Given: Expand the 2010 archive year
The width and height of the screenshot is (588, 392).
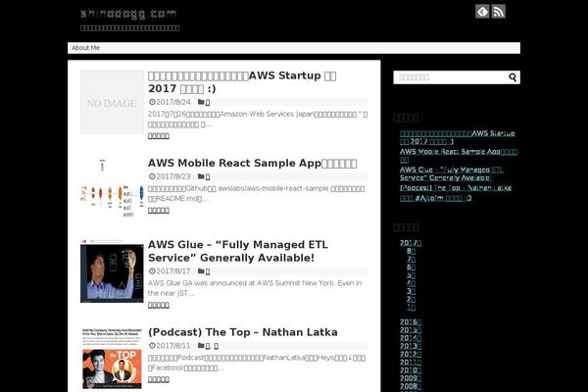Looking at the screenshot, I should pos(411,370).
